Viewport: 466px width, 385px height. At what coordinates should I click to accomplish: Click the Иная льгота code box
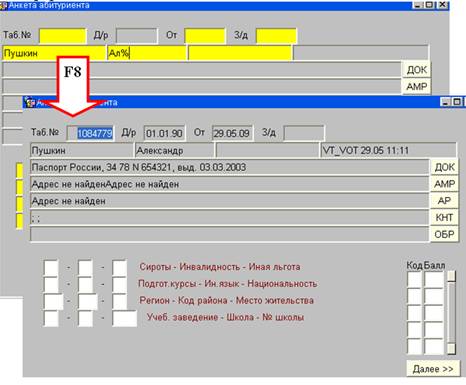click(119, 268)
